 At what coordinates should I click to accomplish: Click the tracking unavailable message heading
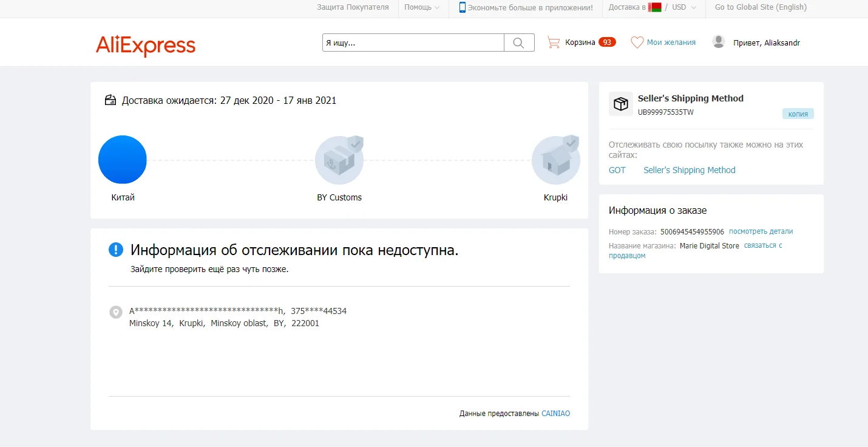pyautogui.click(x=294, y=250)
